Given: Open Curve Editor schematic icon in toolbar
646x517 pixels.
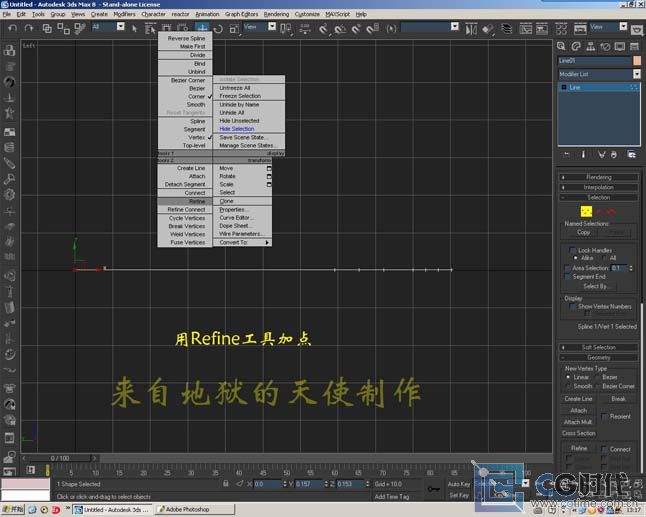Looking at the screenshot, I should [x=526, y=29].
